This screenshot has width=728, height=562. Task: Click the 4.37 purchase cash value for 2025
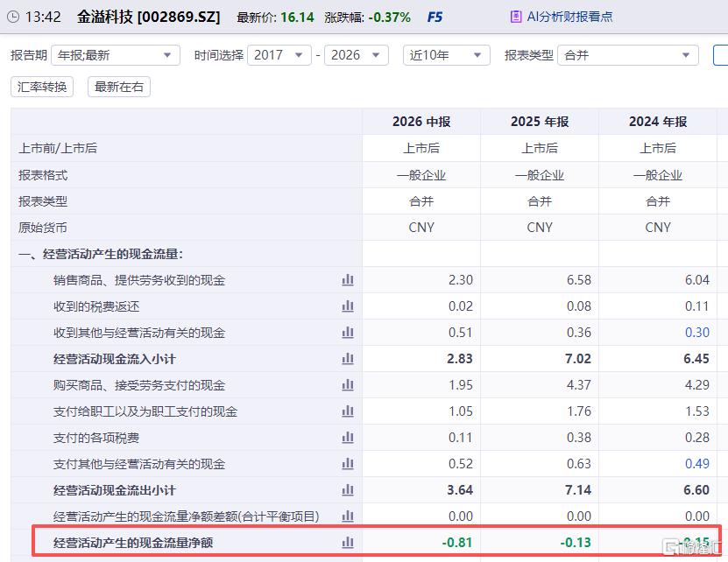(579, 384)
